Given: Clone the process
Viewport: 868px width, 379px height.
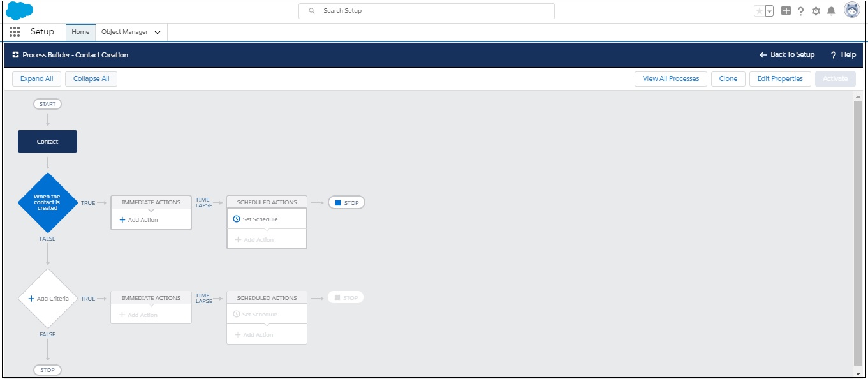Looking at the screenshot, I should coord(728,79).
